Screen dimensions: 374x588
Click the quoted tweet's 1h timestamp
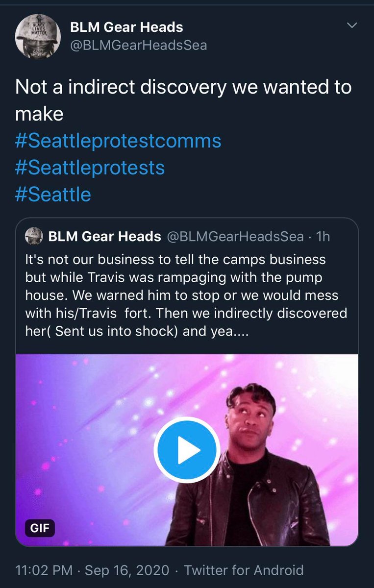point(323,237)
